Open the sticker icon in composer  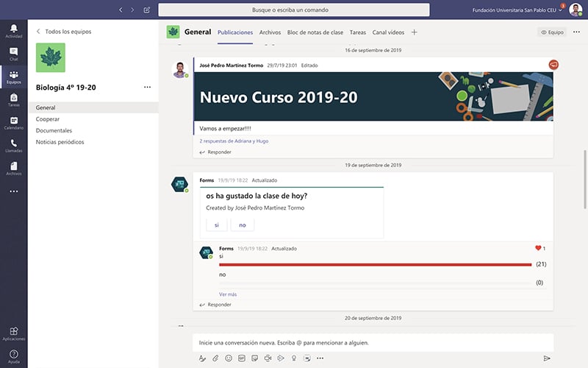[x=254, y=358]
